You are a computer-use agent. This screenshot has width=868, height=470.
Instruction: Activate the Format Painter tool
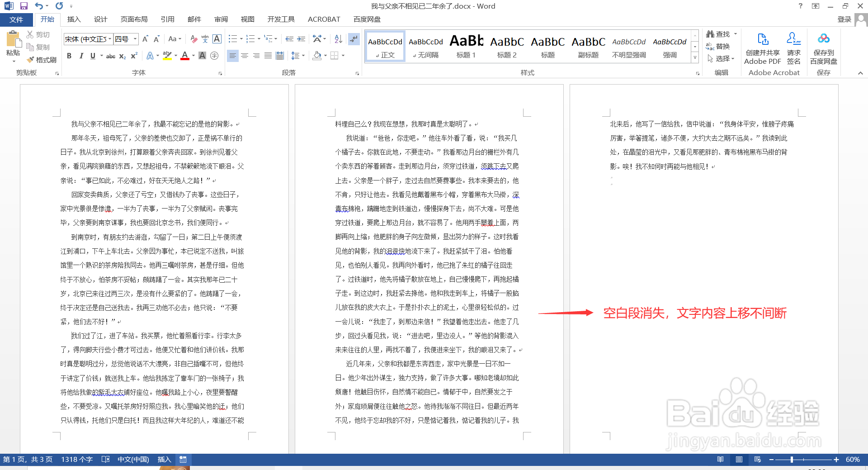click(42, 59)
